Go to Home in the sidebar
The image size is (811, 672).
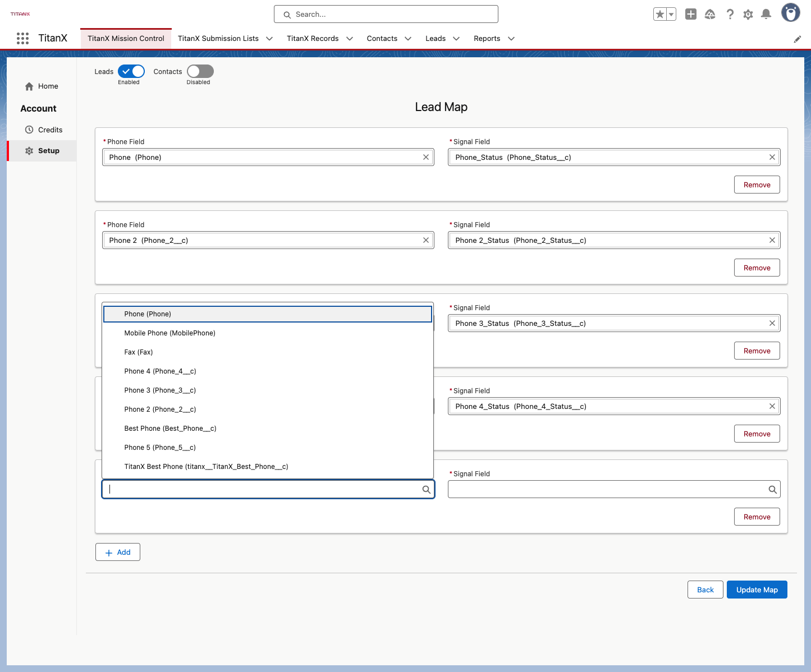pyautogui.click(x=42, y=86)
